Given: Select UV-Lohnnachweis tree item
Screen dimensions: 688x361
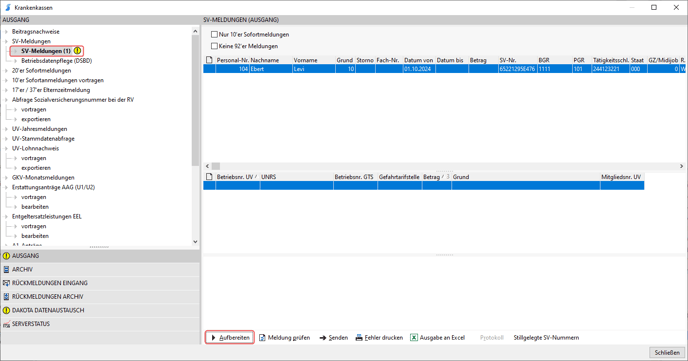Looking at the screenshot, I should 35,148.
